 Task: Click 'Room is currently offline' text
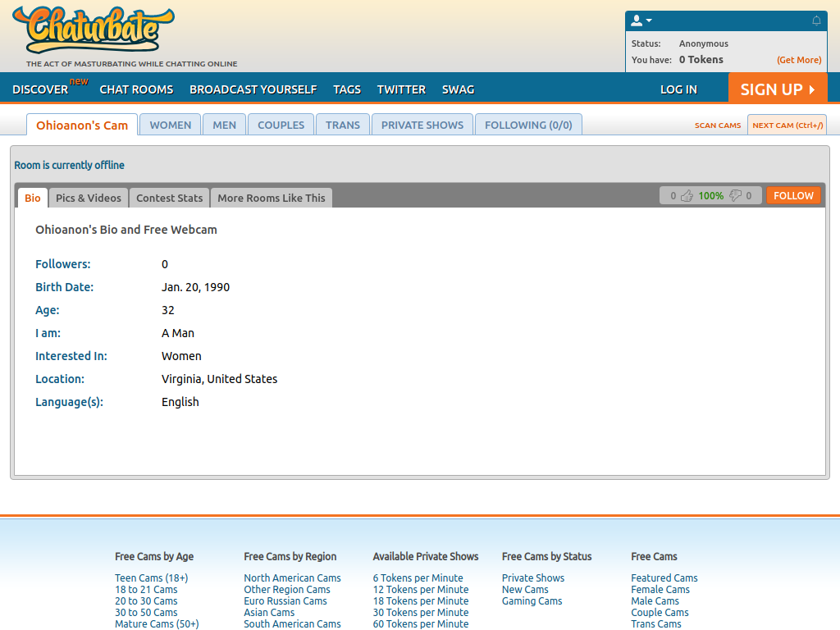[x=69, y=165]
